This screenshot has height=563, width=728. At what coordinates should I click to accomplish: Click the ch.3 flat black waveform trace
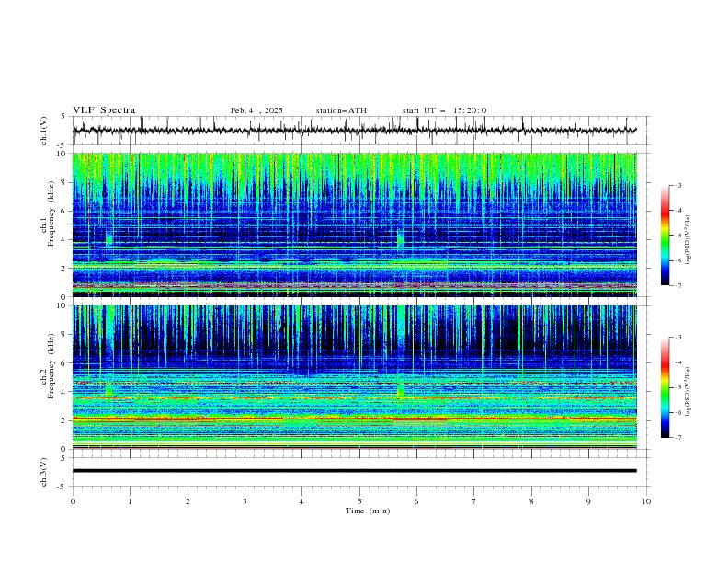click(354, 471)
